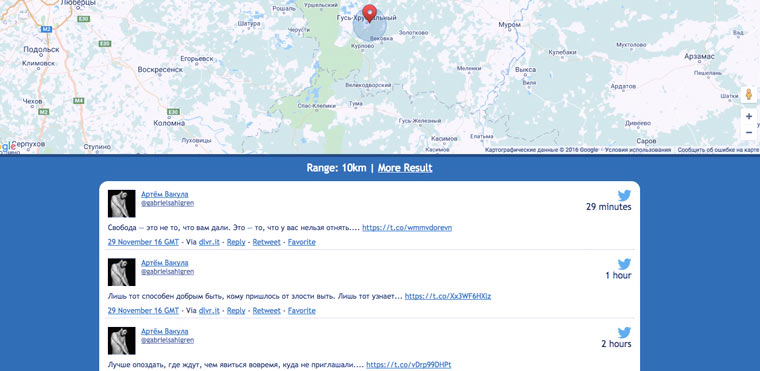Follow the t.co/wmmvdorevn link
Viewport: 760px width, 371px height.
407,227
